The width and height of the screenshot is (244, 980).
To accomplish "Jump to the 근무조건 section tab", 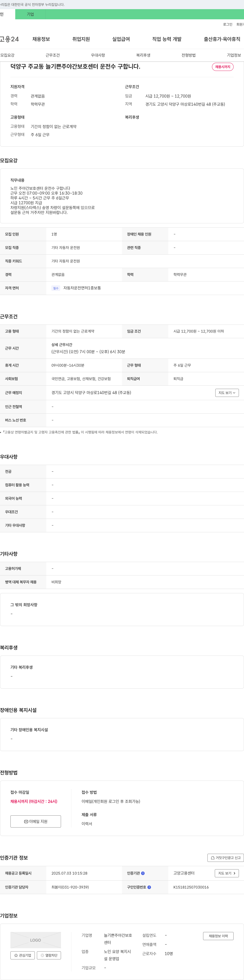I will pyautogui.click(x=53, y=55).
